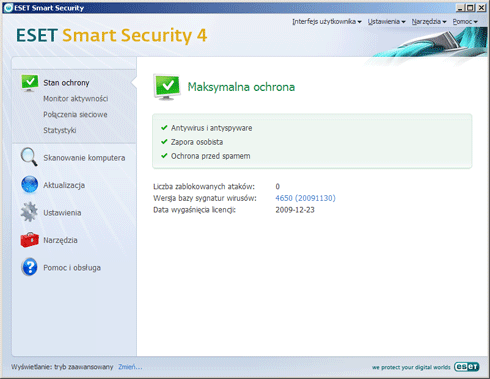Click the Wyświetlanie: tryb zaawansowany status text
Screen dimensions: 490x379
[x=62, y=367]
